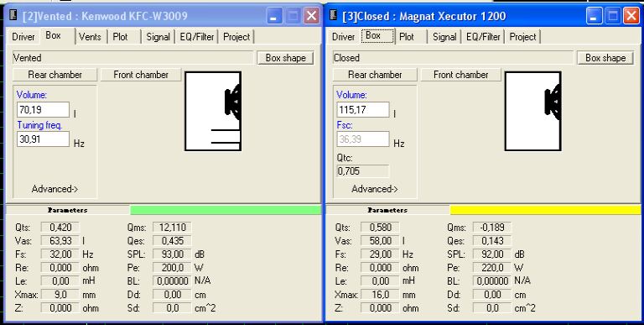Image resolution: width=644 pixels, height=325 pixels.
Task: Minimize the Magnat Xecutor 1200 window
Action: [x=595, y=16]
